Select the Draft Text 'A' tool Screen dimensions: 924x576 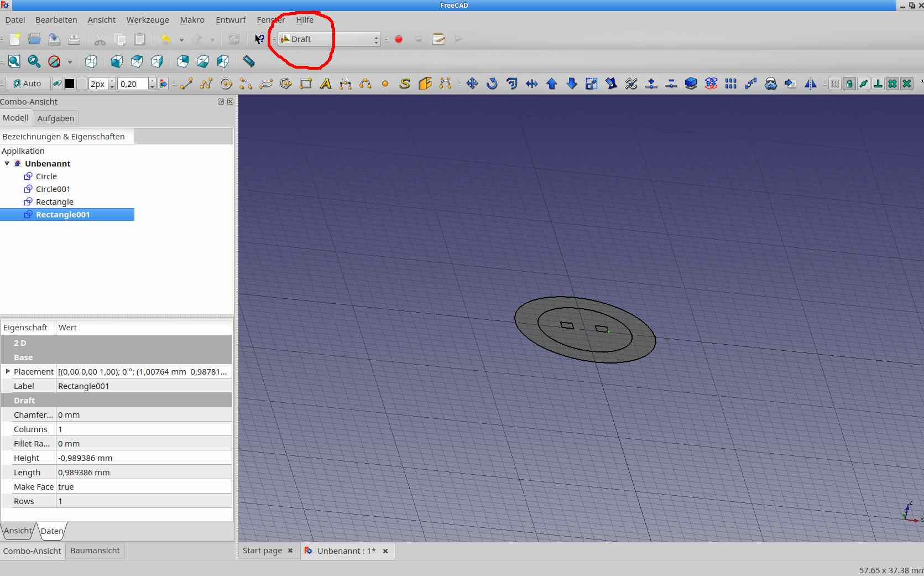pos(326,84)
